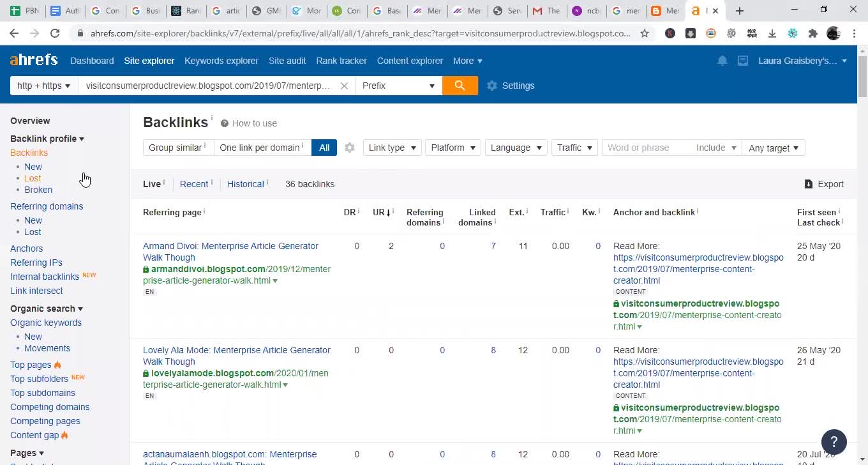The image size is (868, 465).
Task: Click the ahrefs logo
Action: tap(34, 60)
